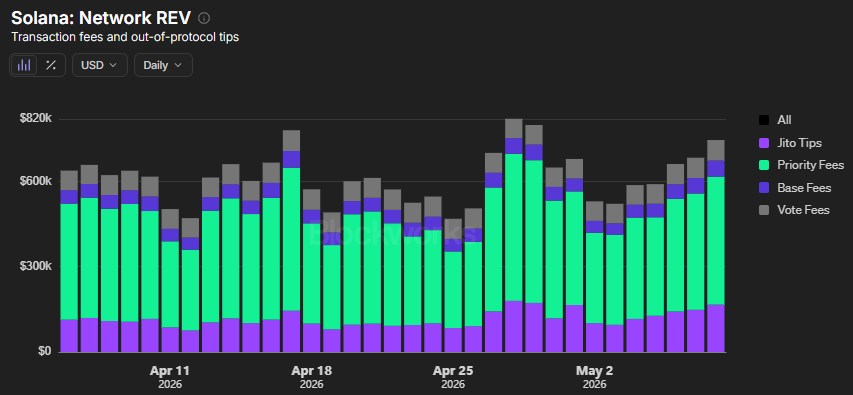This screenshot has height=395, width=853.
Task: Click the gray Vote Fees swatch
Action: [x=764, y=209]
